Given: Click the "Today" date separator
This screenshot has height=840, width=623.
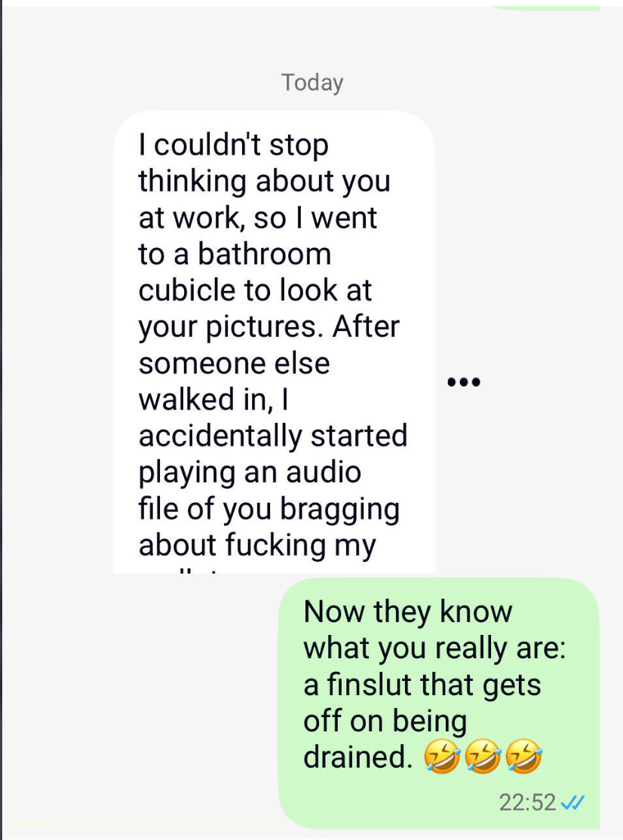Looking at the screenshot, I should [311, 82].
